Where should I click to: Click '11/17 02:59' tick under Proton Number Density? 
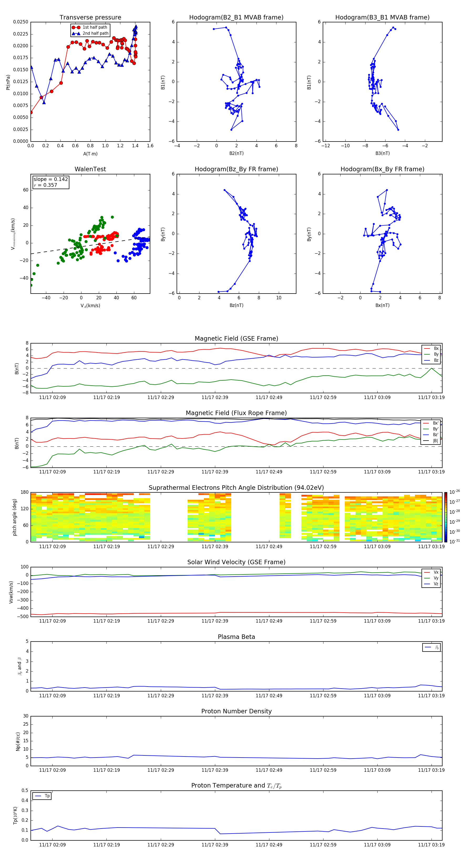click(x=323, y=770)
